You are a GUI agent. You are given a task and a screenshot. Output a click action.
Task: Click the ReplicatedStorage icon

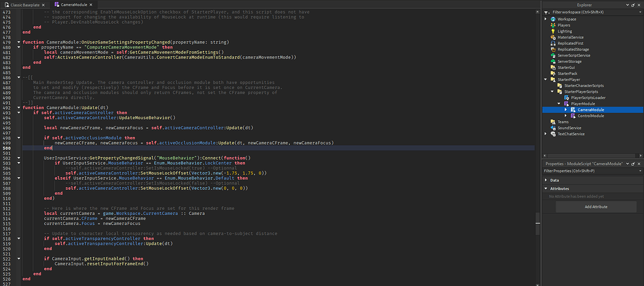pyautogui.click(x=553, y=49)
